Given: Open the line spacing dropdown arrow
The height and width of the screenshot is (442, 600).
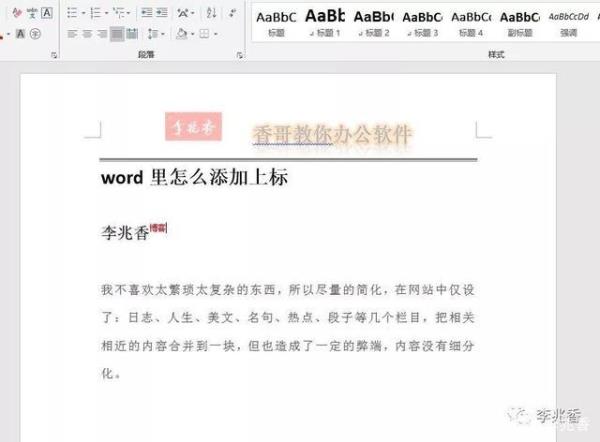Looking at the screenshot, I should coord(163,34).
